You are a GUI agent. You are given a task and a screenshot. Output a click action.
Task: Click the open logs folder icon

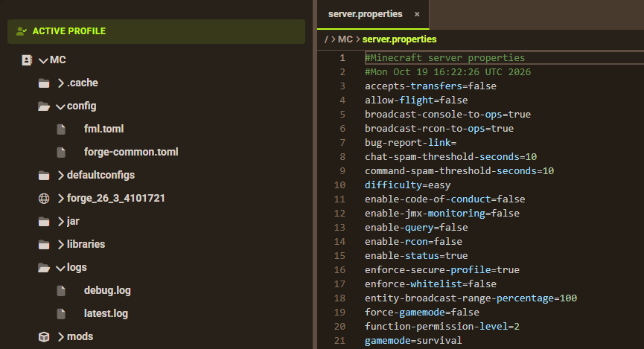coord(44,268)
